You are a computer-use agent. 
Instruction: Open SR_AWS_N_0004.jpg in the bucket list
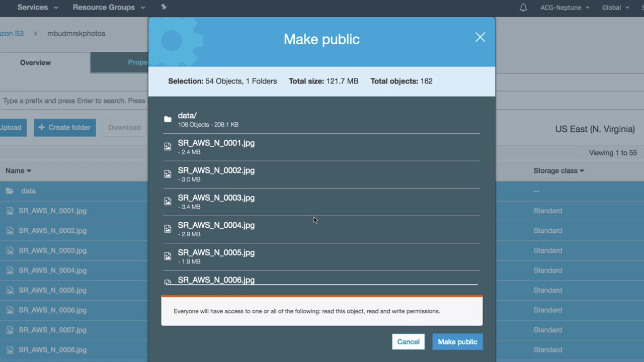click(53, 270)
